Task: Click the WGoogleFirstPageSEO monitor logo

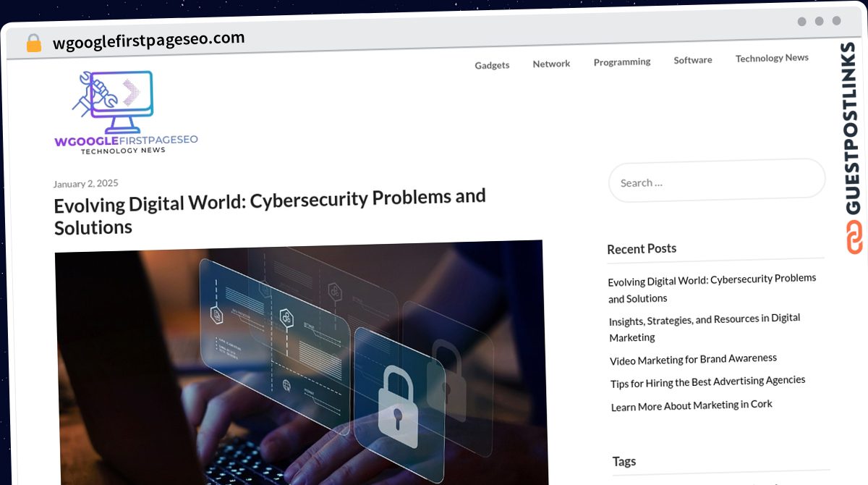Action: (126, 112)
